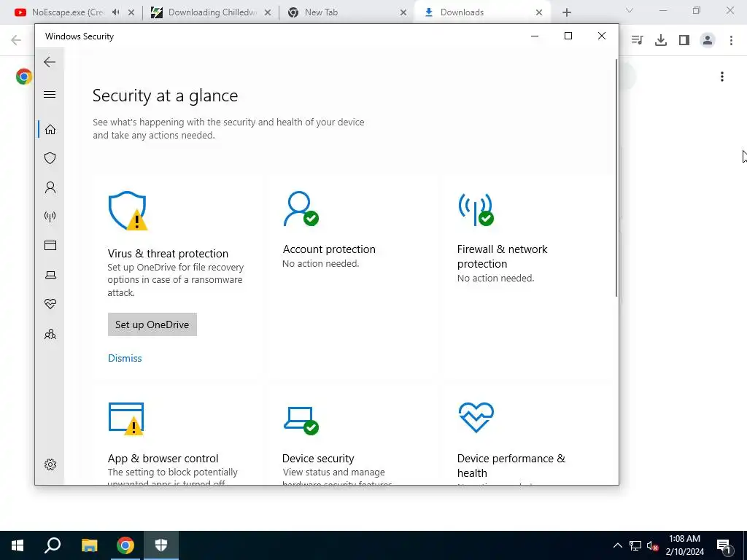
Task: Open Settings gear in Windows Security
Action: point(50,464)
